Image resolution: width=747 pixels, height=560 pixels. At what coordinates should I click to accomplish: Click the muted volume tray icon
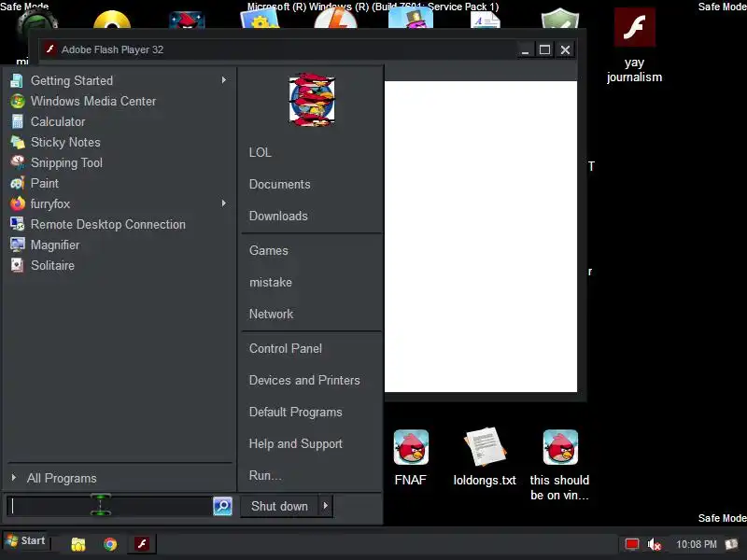click(x=655, y=544)
